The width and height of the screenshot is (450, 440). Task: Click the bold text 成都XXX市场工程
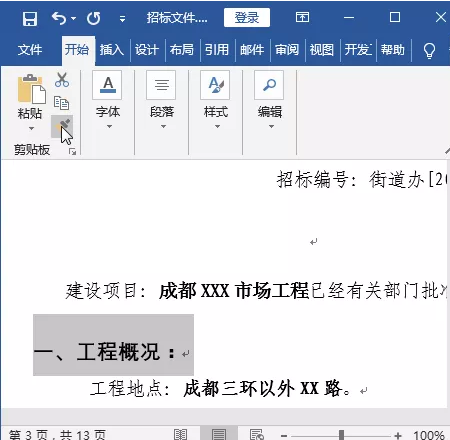tap(234, 291)
